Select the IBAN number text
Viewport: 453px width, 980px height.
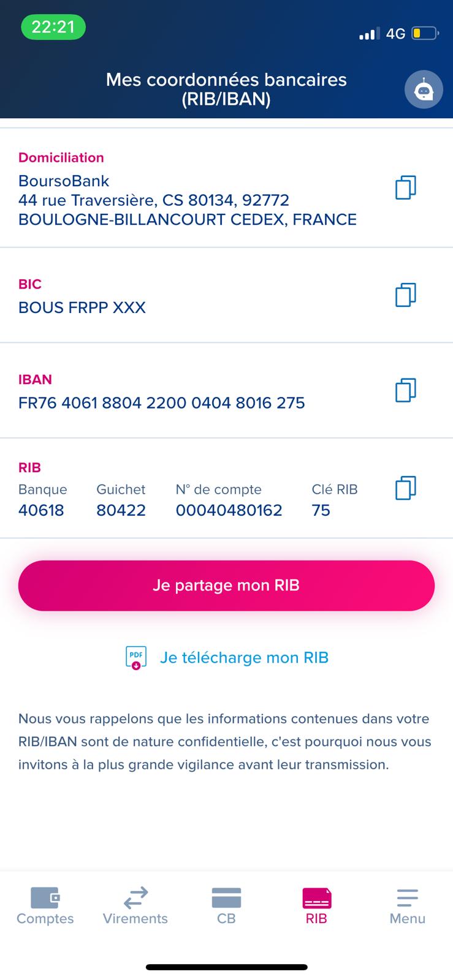(x=162, y=403)
